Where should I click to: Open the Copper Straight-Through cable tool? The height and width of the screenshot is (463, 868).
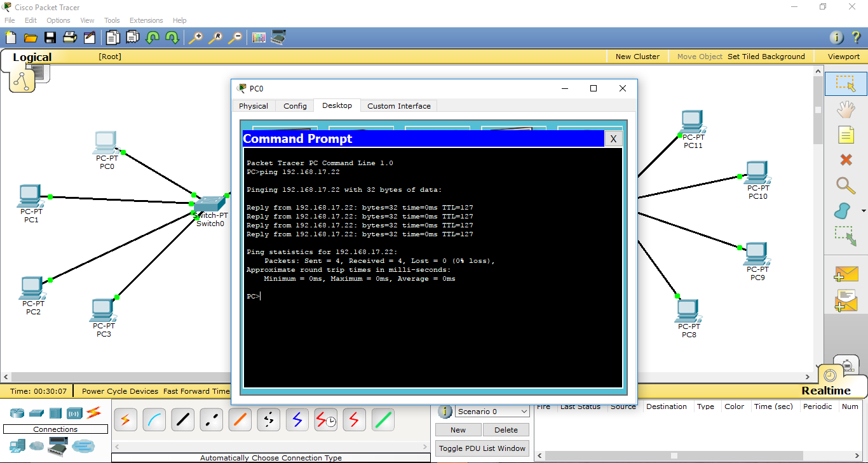point(182,419)
